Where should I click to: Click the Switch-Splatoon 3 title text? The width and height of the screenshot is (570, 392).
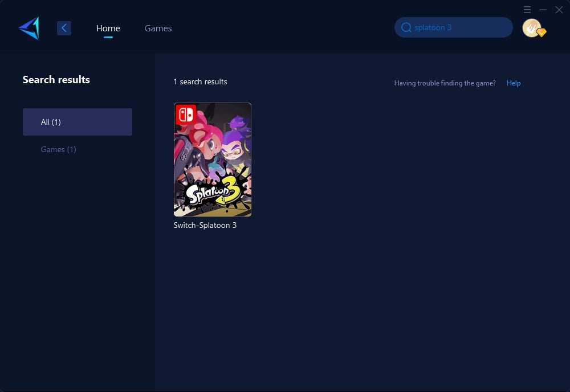coord(205,225)
